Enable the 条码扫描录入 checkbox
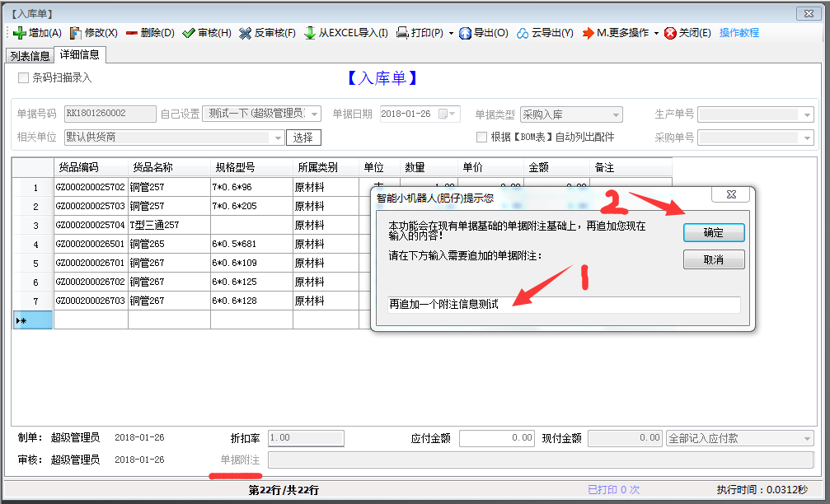830x504 pixels. point(23,78)
